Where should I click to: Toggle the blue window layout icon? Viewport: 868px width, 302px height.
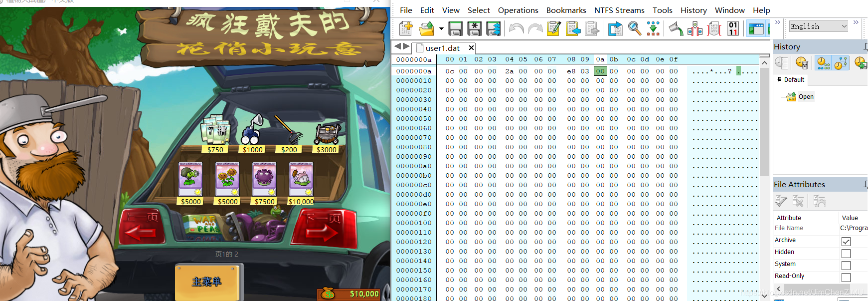point(756,28)
